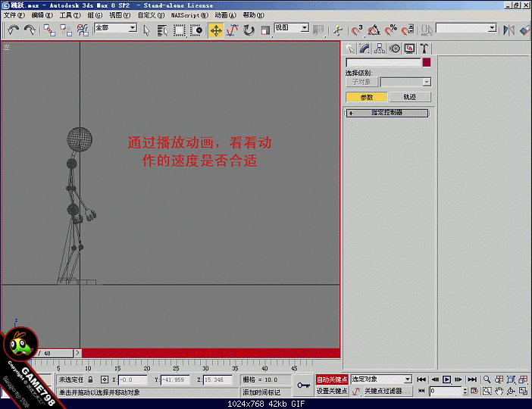Activate the Select and Move tool
The image size is (532, 409).
216,30
